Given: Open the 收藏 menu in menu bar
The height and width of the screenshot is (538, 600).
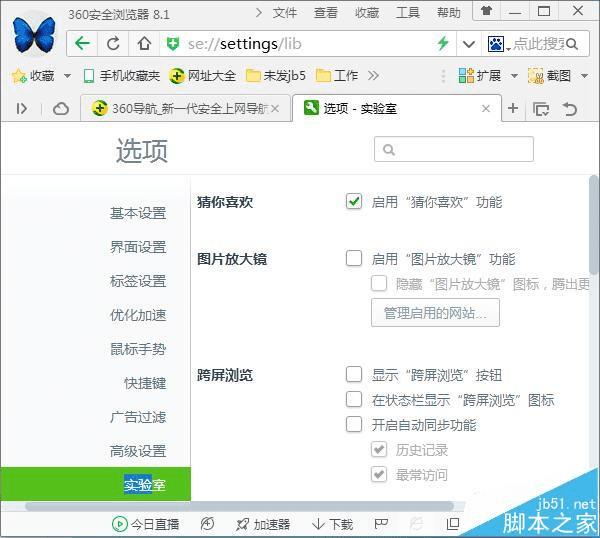Looking at the screenshot, I should pos(367,13).
